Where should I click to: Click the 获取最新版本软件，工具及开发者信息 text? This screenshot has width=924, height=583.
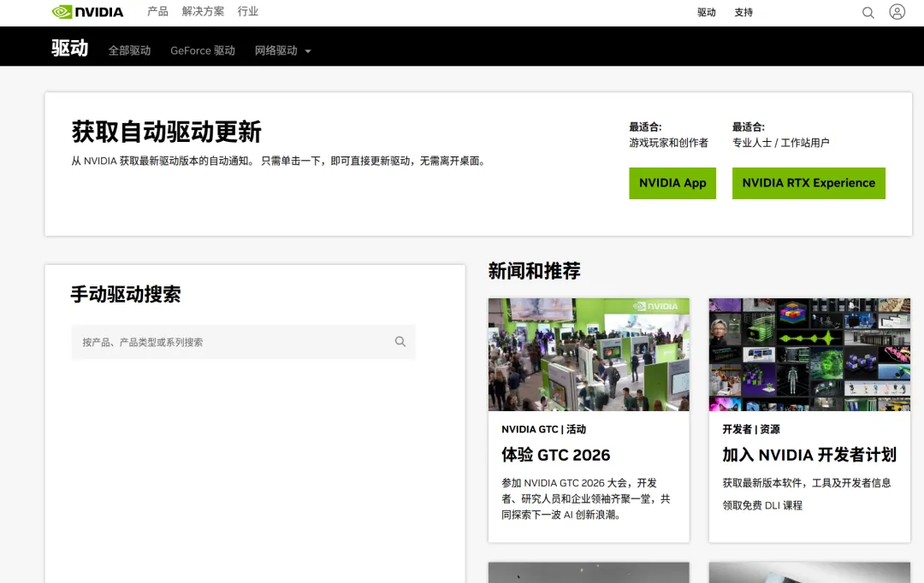(x=806, y=483)
